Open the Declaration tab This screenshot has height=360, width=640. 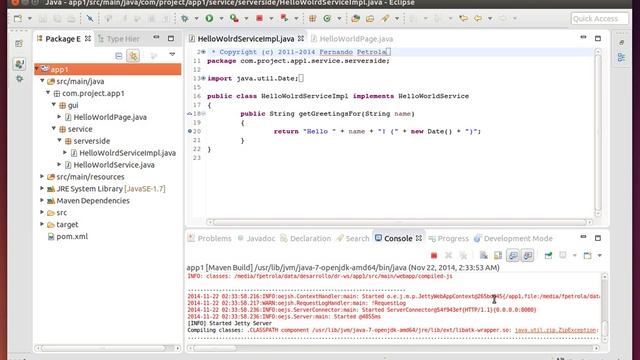(x=306, y=238)
